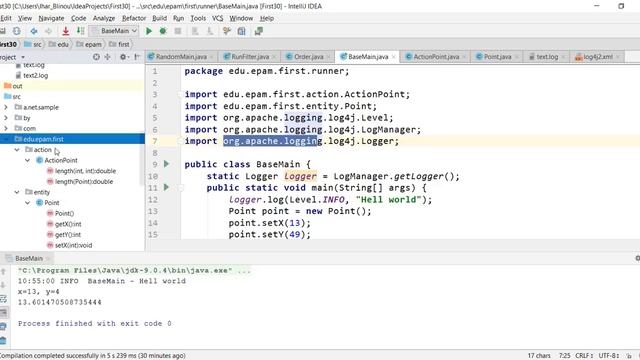This screenshot has width=640, height=360.
Task: Select the BaseMain tab in Run panel
Action: pyautogui.click(x=28, y=258)
